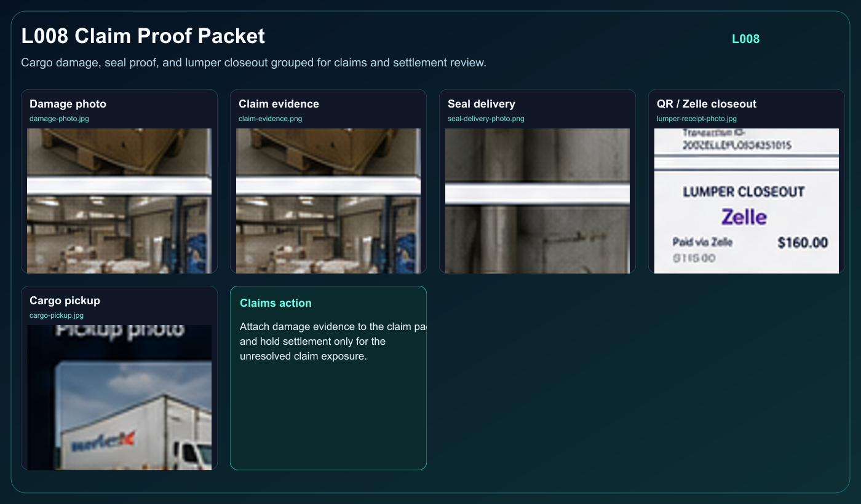Click the damage-photo.jpg file name
The image size is (861, 504).
coord(59,119)
